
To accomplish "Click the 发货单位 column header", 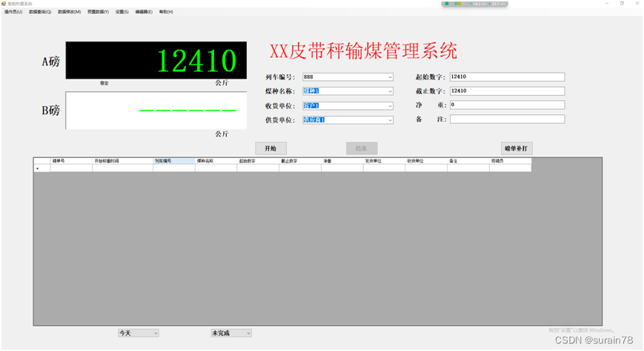I will click(384, 161).
